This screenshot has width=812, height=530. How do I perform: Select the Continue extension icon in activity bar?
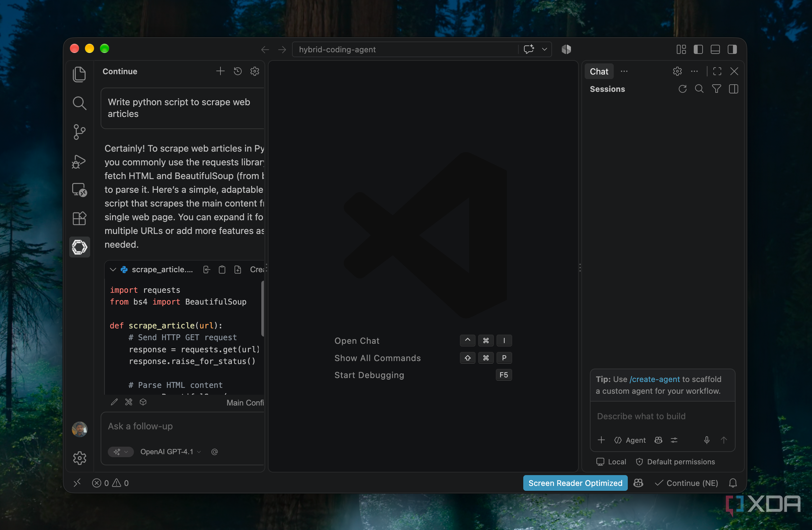pyautogui.click(x=79, y=247)
